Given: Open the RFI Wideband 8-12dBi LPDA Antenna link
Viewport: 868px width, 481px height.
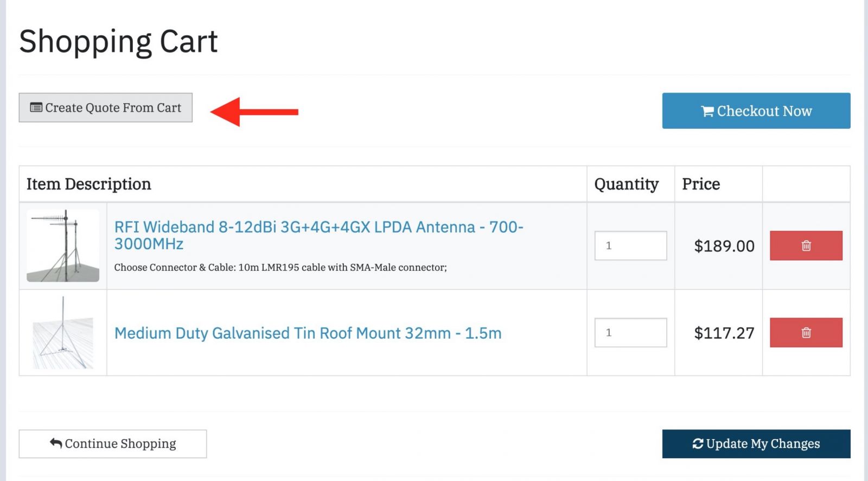Looking at the screenshot, I should [318, 235].
